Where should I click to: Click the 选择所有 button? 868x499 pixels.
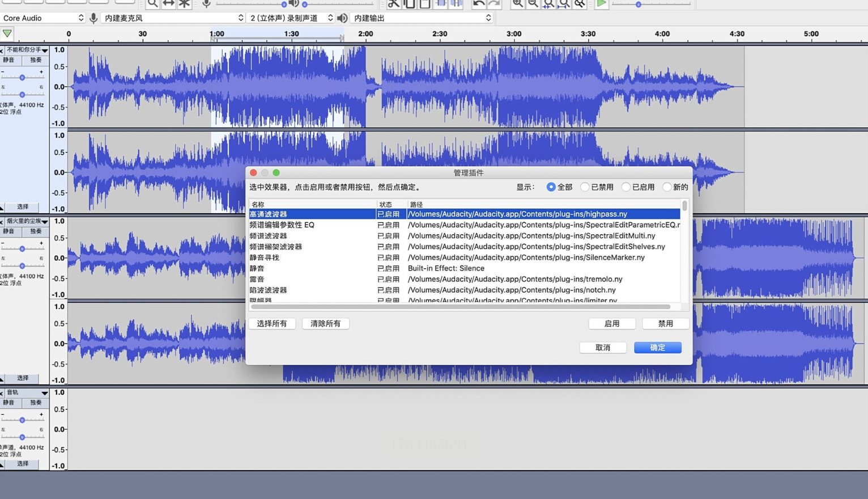[272, 324]
